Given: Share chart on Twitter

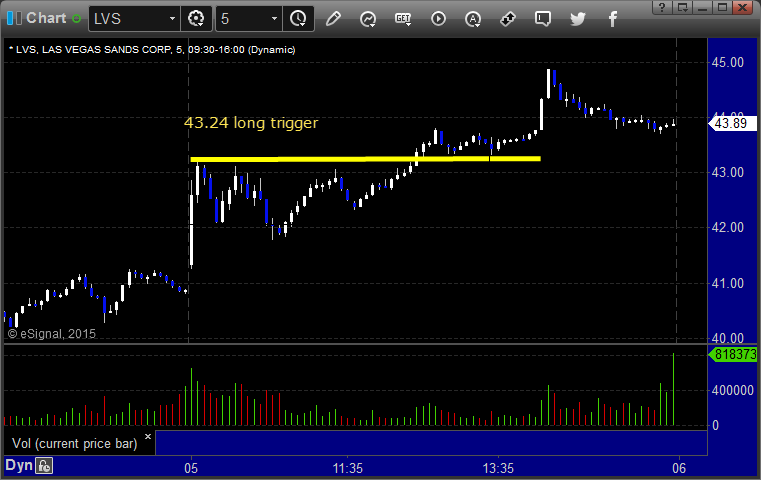Looking at the screenshot, I should point(578,19).
